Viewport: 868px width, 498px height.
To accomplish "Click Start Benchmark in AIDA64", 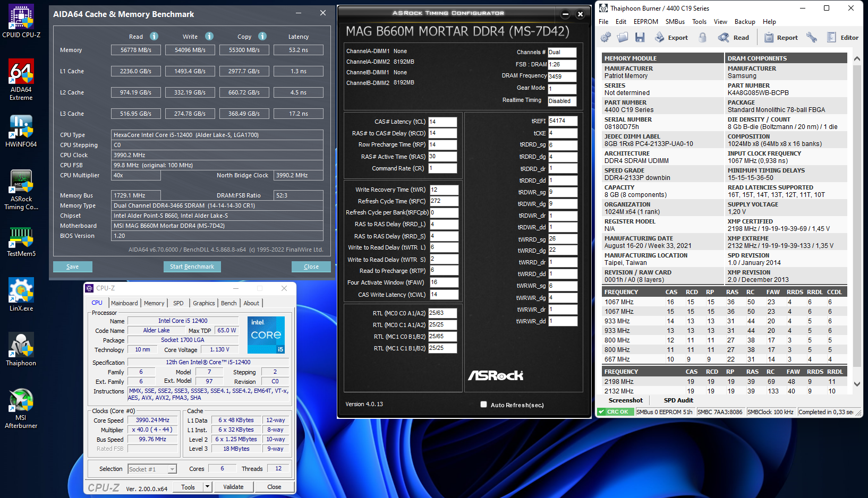I will pyautogui.click(x=192, y=267).
